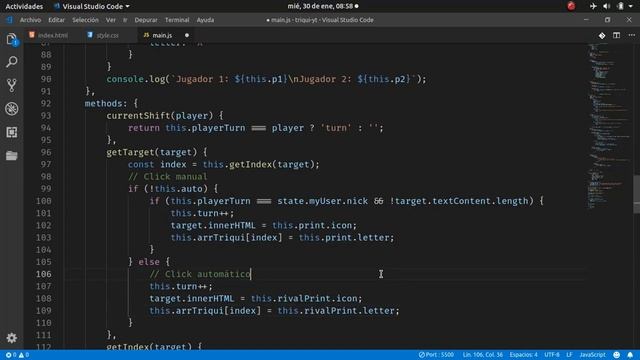Click the '// Click manual' comment

pos(168,176)
